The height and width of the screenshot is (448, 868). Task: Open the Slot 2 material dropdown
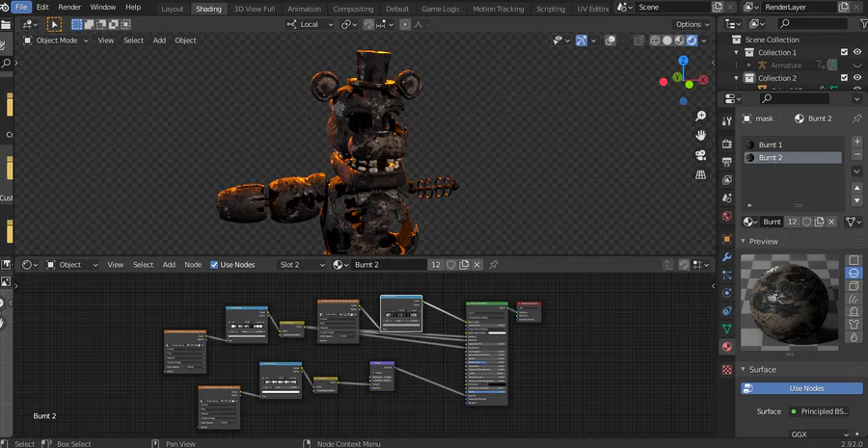tap(302, 265)
